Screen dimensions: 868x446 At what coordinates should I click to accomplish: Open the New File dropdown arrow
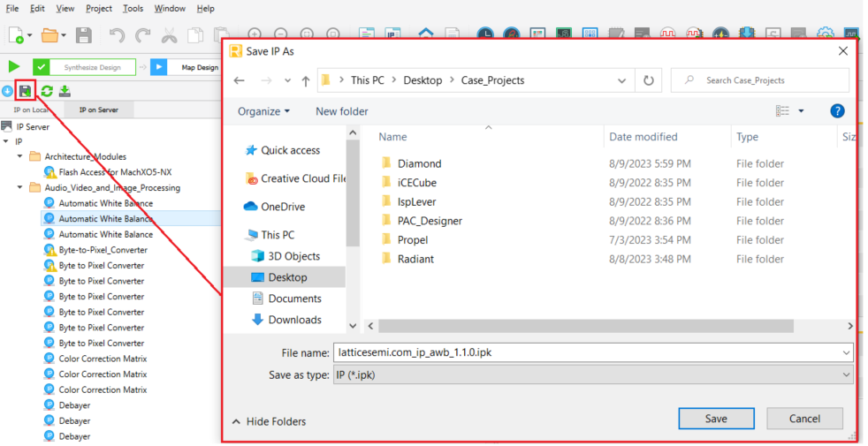coord(30,36)
